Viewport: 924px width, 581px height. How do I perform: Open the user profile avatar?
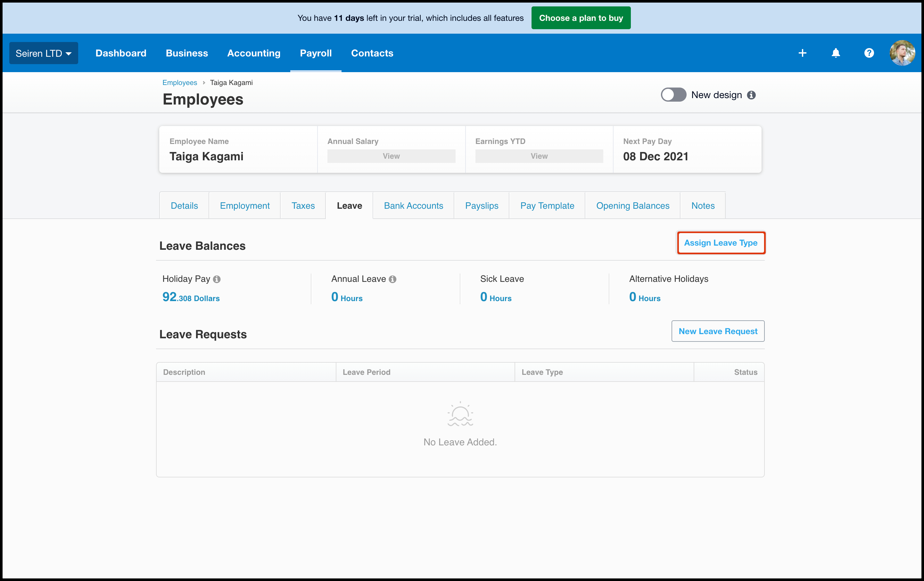902,53
